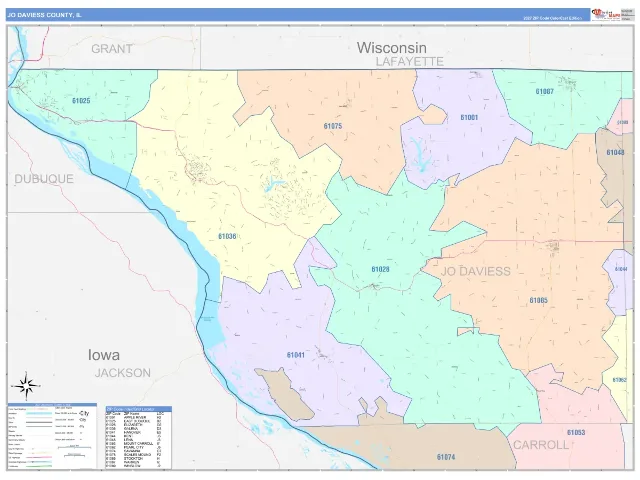
Task: Click the map publisher logo
Action: point(606,14)
